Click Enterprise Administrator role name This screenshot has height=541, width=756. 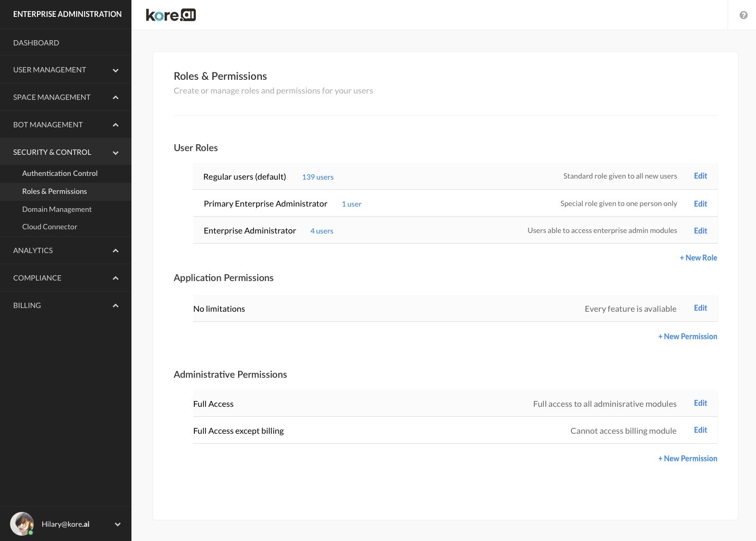pyautogui.click(x=250, y=230)
